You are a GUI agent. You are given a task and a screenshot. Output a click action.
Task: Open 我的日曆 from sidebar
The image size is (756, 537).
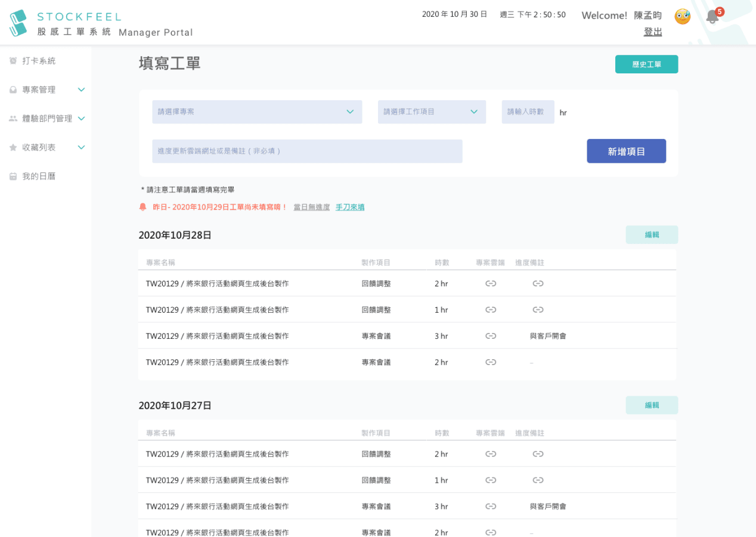click(x=39, y=176)
